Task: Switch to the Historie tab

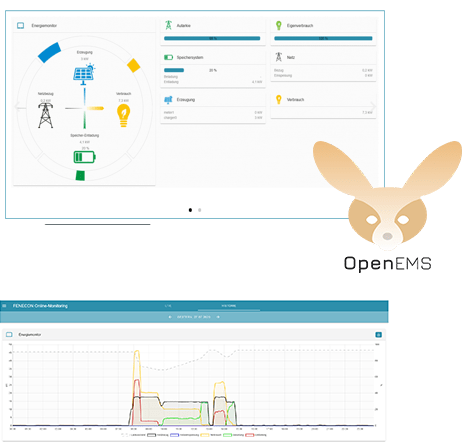Action: [x=229, y=306]
